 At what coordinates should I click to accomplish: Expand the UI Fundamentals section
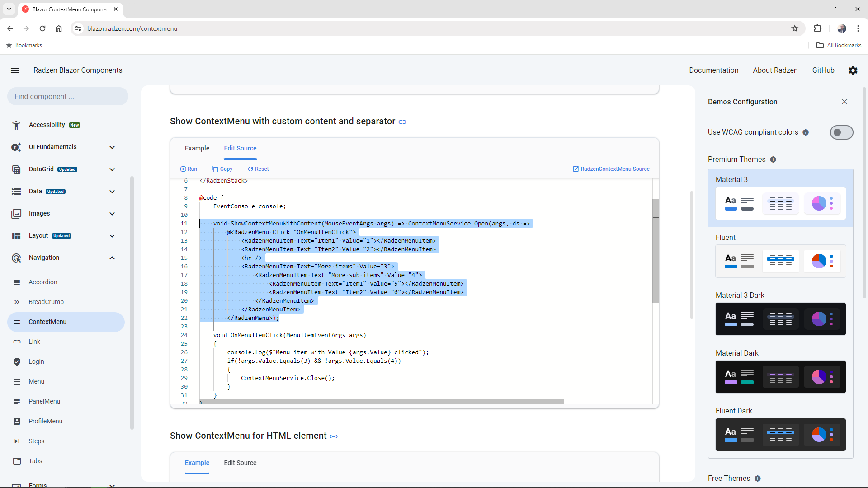(x=112, y=147)
